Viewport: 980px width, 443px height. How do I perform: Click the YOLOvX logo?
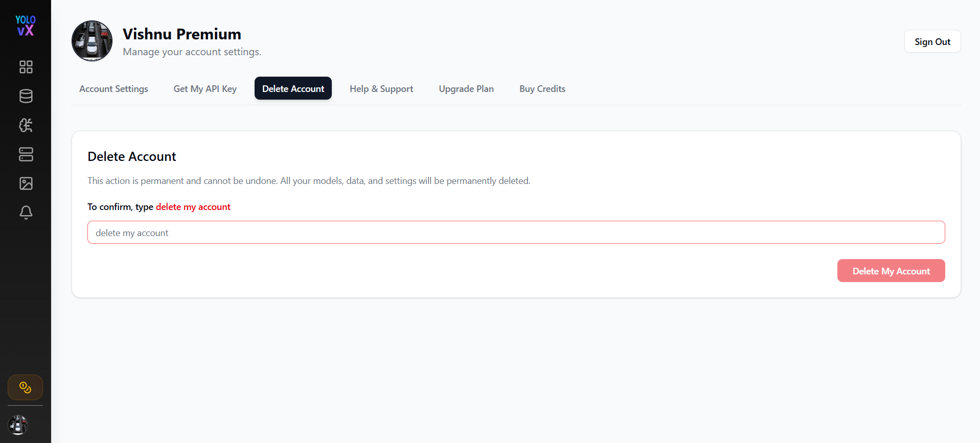[25, 26]
